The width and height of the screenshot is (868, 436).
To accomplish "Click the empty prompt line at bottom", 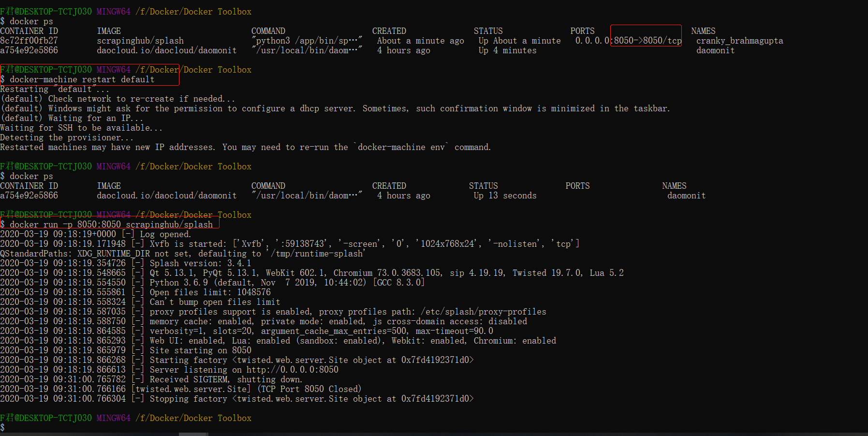I will [5, 427].
